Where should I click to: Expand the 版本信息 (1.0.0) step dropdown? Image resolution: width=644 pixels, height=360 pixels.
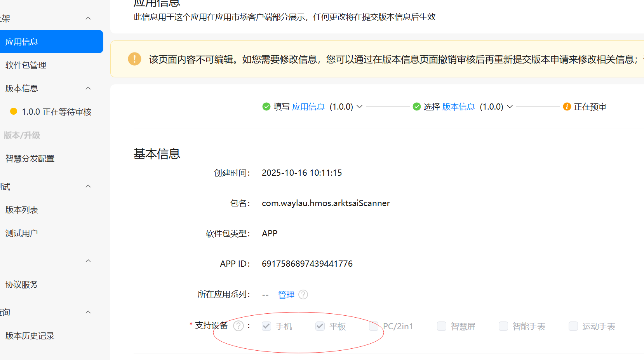pos(510,107)
